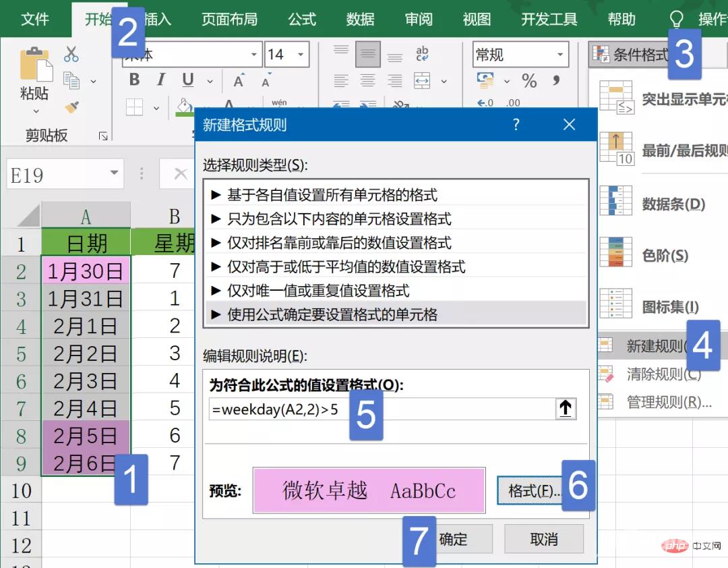Image resolution: width=728 pixels, height=568 pixels.
Task: Click the wrap text icon
Action: point(423,54)
